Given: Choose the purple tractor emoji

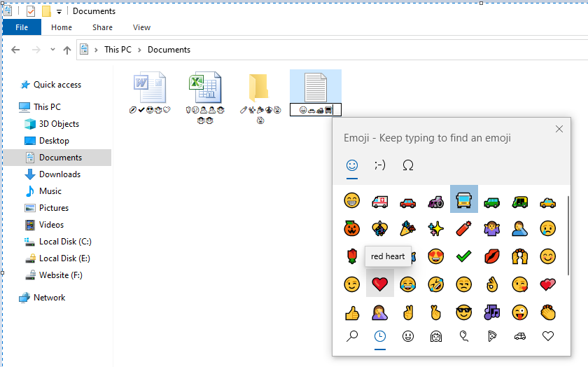Looking at the screenshot, I should click(435, 202).
